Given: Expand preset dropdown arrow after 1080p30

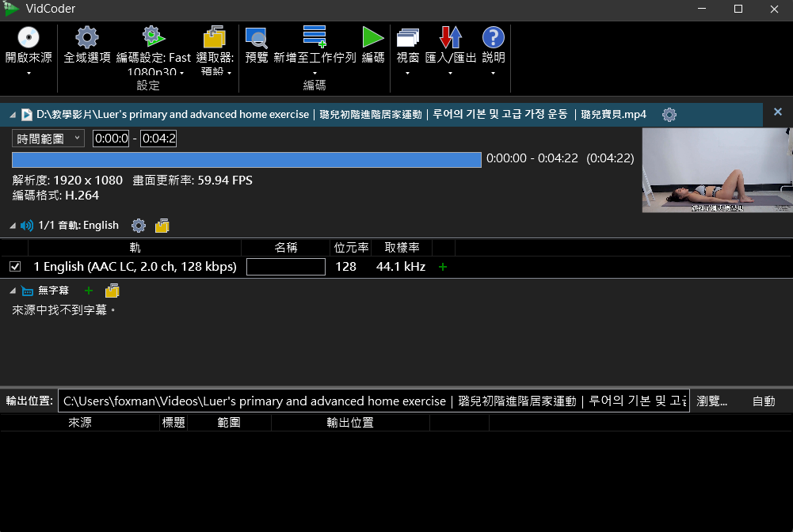Looking at the screenshot, I should (x=181, y=74).
